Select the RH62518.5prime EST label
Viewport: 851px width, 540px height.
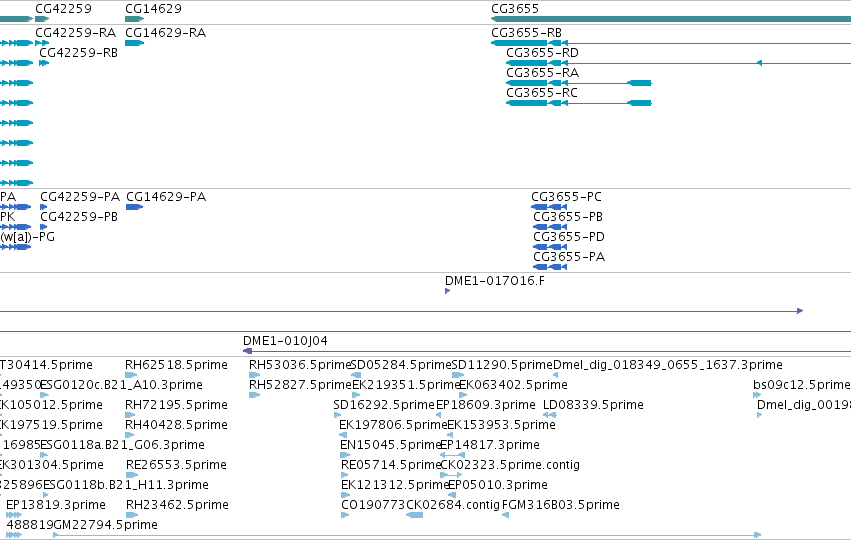click(x=176, y=365)
